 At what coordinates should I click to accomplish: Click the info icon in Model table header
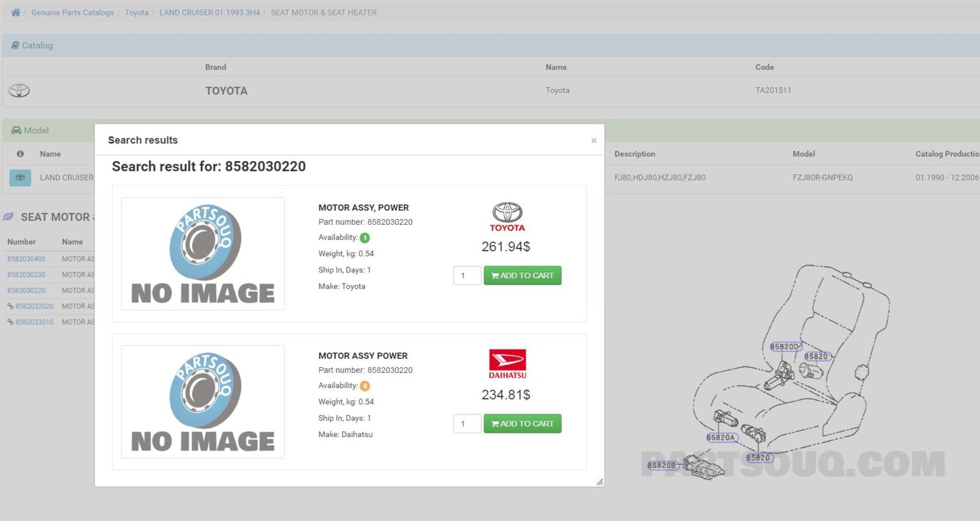[20, 154]
